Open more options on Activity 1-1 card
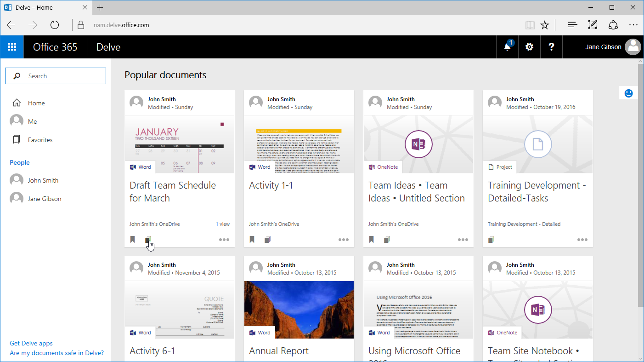Image resolution: width=644 pixels, height=362 pixels. [x=344, y=240]
